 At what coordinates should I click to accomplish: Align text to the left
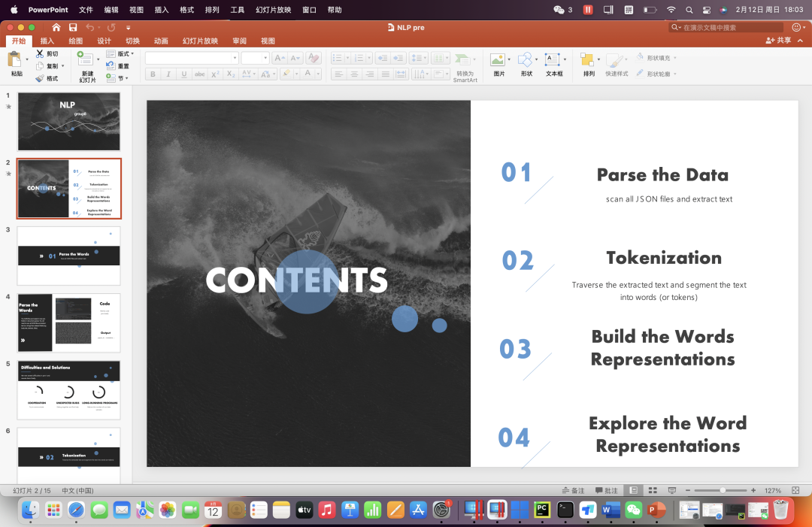point(338,74)
